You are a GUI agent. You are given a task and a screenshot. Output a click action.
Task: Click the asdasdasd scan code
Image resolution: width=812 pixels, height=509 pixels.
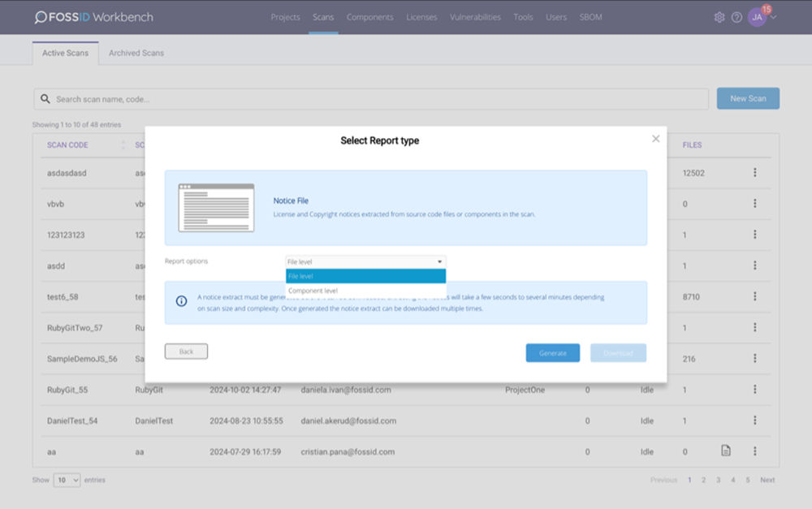tap(67, 173)
